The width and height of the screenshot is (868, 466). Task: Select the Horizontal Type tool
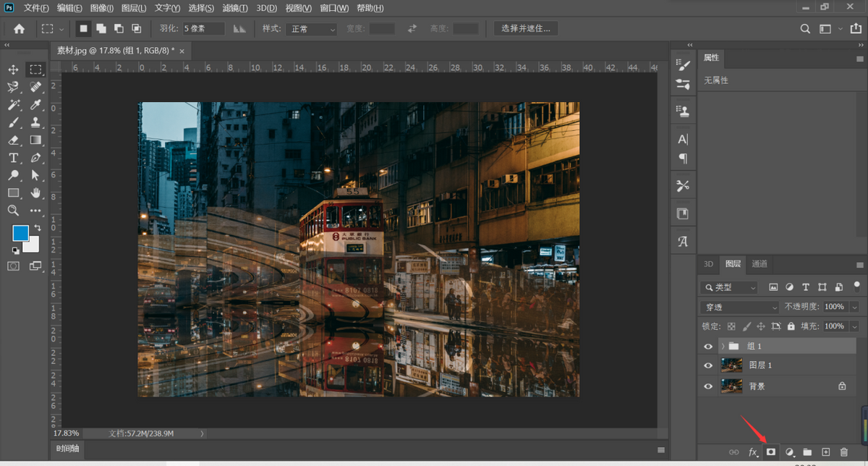click(13, 158)
